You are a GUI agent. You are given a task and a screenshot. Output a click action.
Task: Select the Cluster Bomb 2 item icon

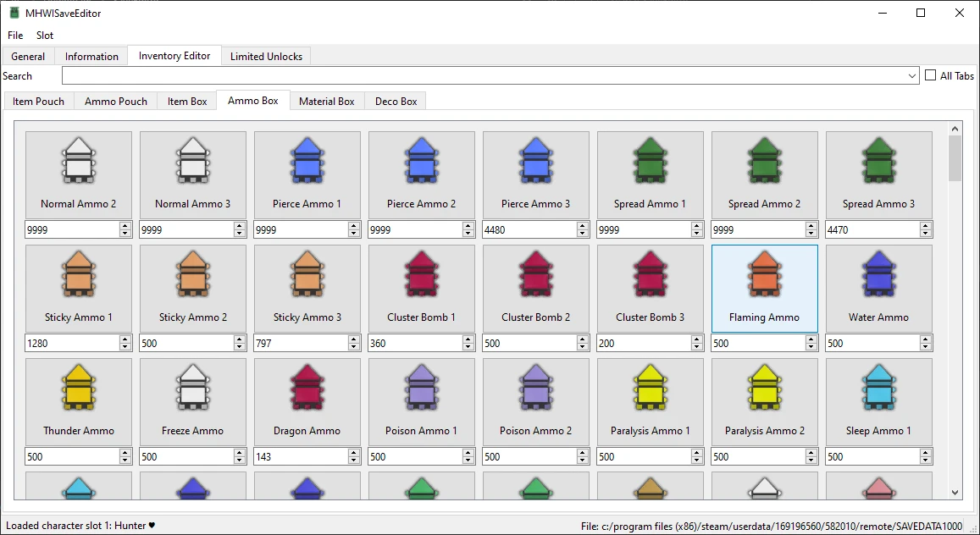click(x=535, y=274)
